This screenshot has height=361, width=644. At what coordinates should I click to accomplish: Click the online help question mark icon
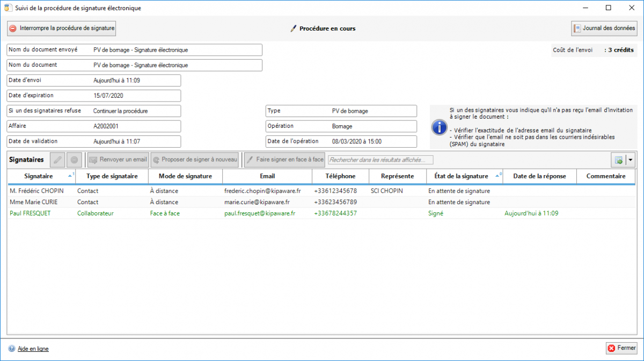pos(11,349)
